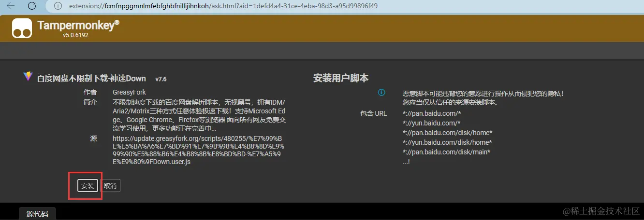Reload the page with refresh icon
Viewport: 644px width, 220px height.
point(32,6)
